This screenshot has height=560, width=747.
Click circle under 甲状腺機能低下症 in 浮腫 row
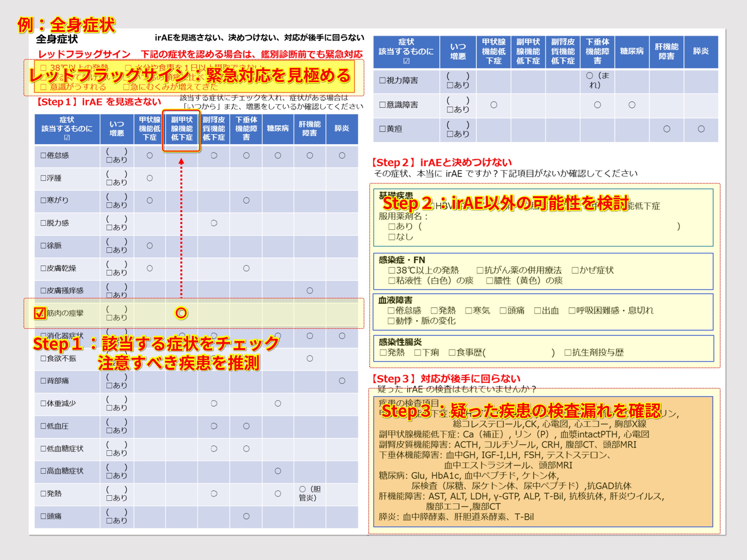pyautogui.click(x=150, y=178)
